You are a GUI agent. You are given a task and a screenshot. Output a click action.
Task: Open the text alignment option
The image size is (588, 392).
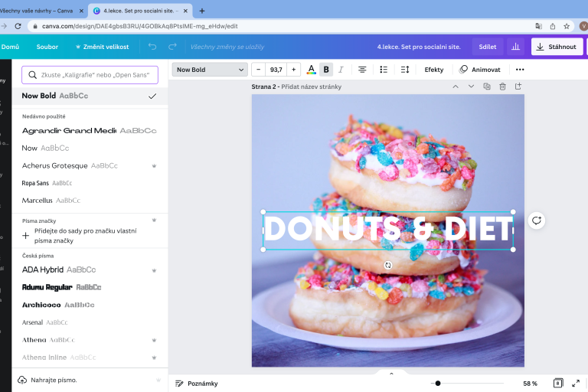[x=362, y=70]
